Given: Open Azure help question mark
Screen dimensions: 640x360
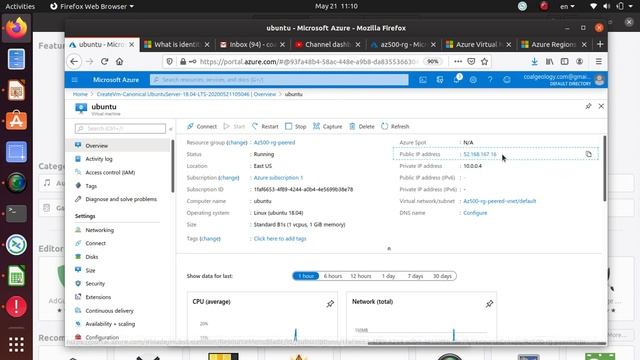Looking at the screenshot, I should pos(490,80).
